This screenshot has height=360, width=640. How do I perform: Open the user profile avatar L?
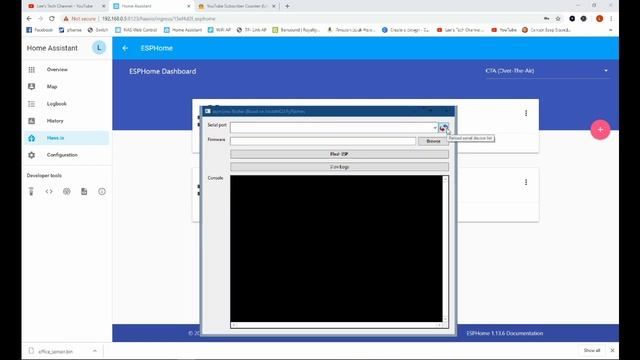[x=99, y=48]
